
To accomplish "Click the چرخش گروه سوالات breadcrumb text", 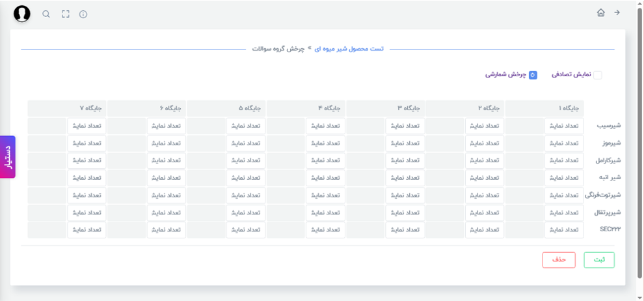I will pos(278,49).
